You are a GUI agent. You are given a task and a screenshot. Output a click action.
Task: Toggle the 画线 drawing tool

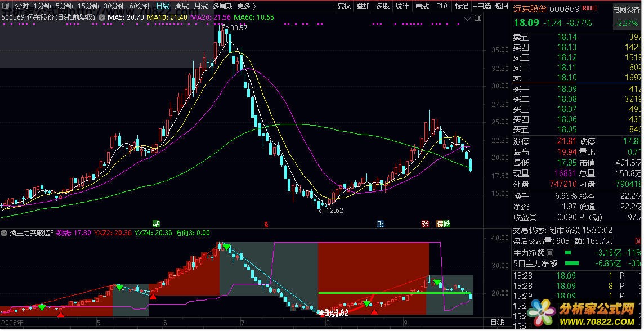tap(422, 6)
